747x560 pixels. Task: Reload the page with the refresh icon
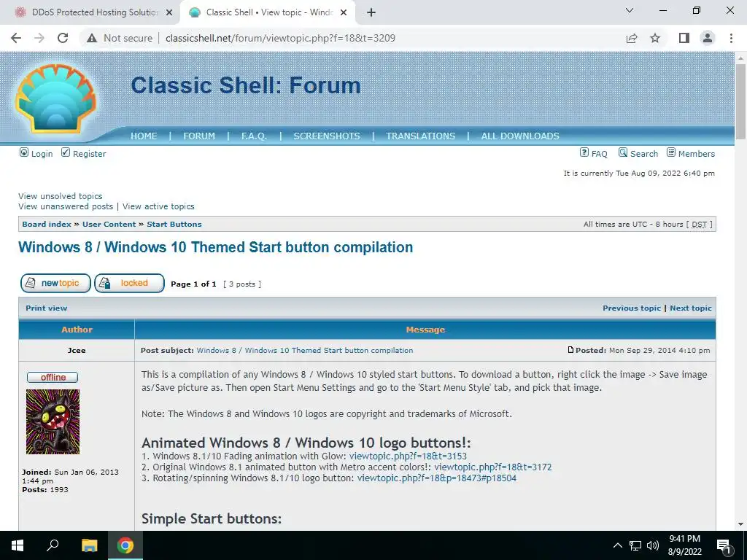[63, 38]
